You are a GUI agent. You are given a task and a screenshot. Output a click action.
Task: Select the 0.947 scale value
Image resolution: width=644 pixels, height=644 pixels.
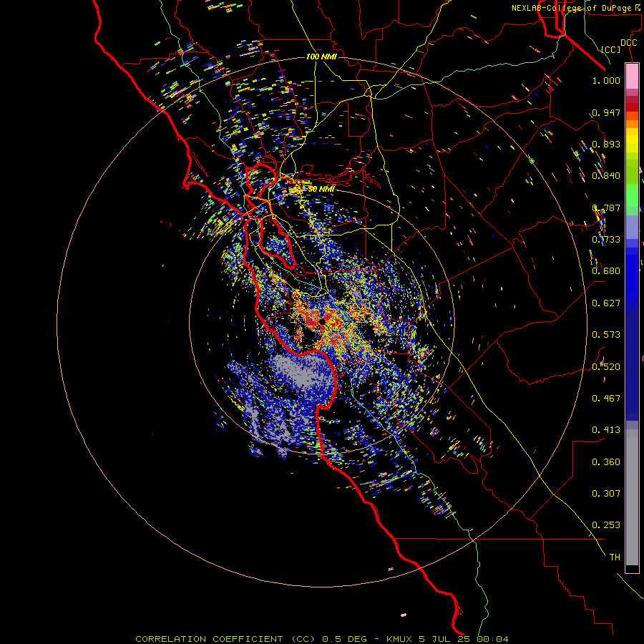click(606, 112)
